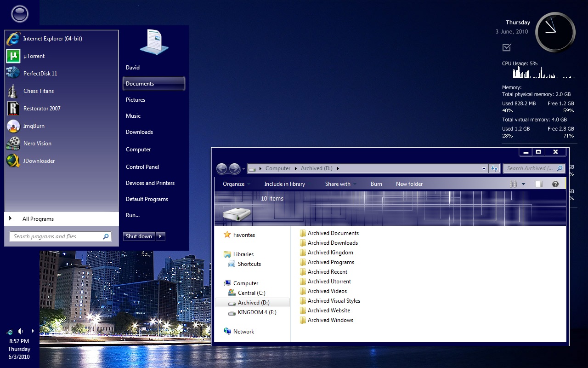Click the user account document picture
The image size is (588, 368).
(x=154, y=42)
